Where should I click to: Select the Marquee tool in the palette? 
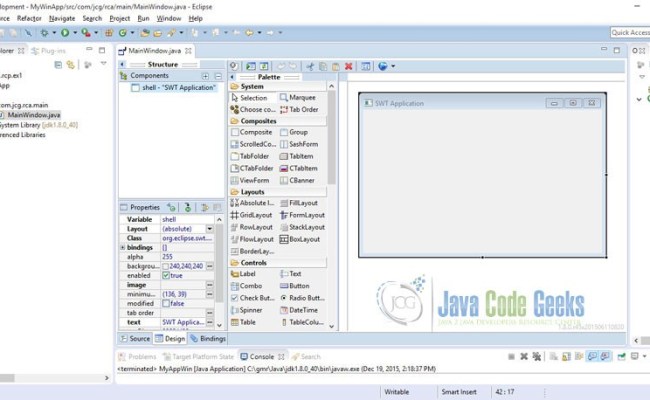pyautogui.click(x=298, y=97)
